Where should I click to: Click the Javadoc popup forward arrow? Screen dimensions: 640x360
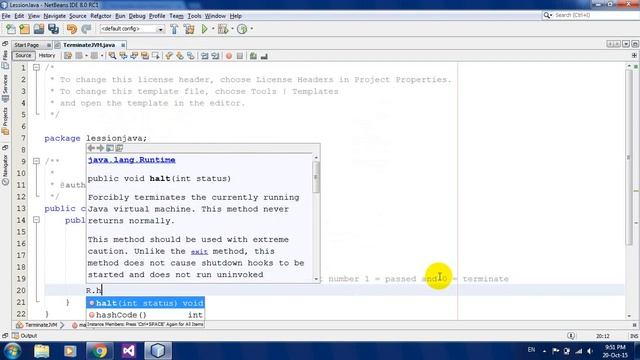click(x=100, y=148)
